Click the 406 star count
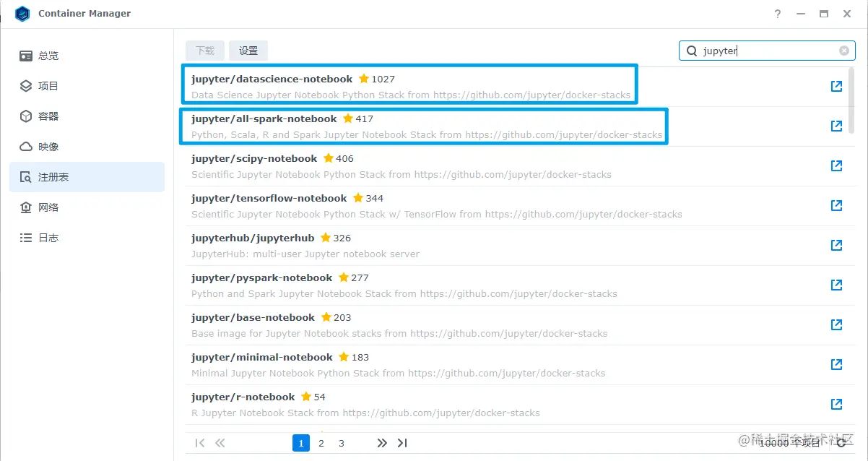Viewport: 868px width, 461px height. [x=344, y=158]
